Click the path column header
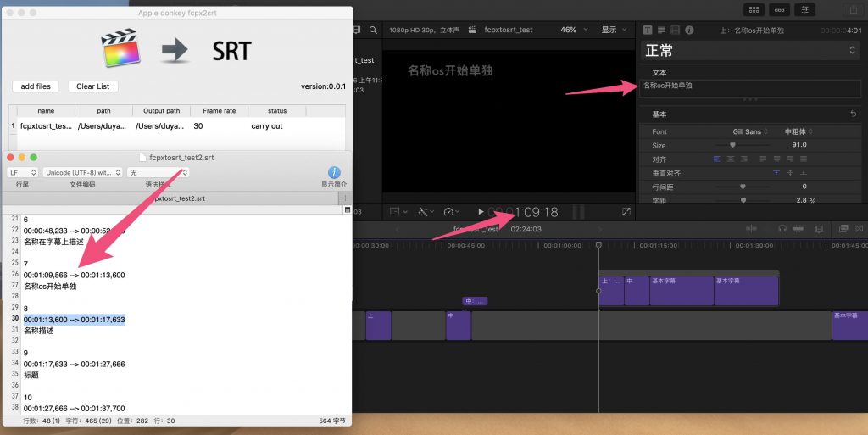 coord(103,111)
